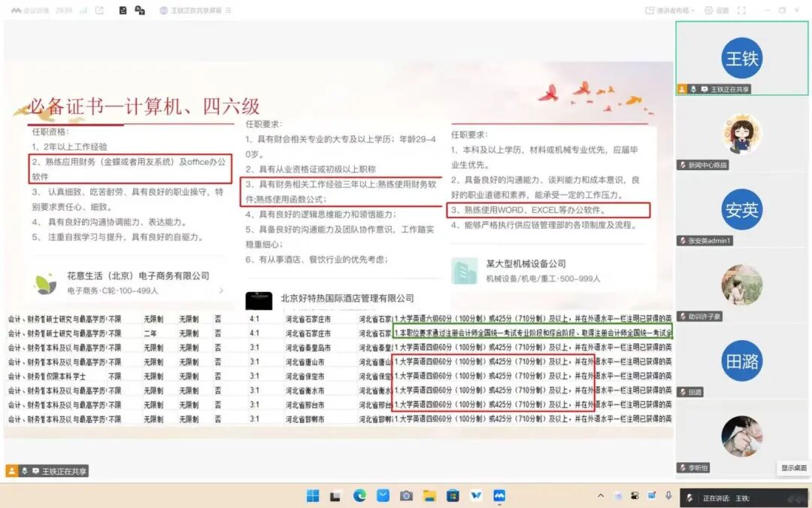Click the 二年 cell in the table
The width and height of the screenshot is (812, 508).
coord(150,333)
